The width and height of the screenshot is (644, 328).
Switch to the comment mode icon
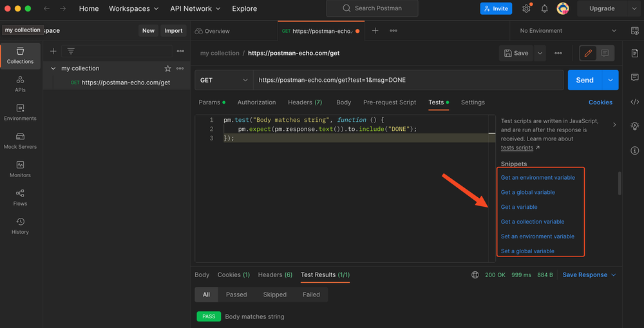point(605,53)
